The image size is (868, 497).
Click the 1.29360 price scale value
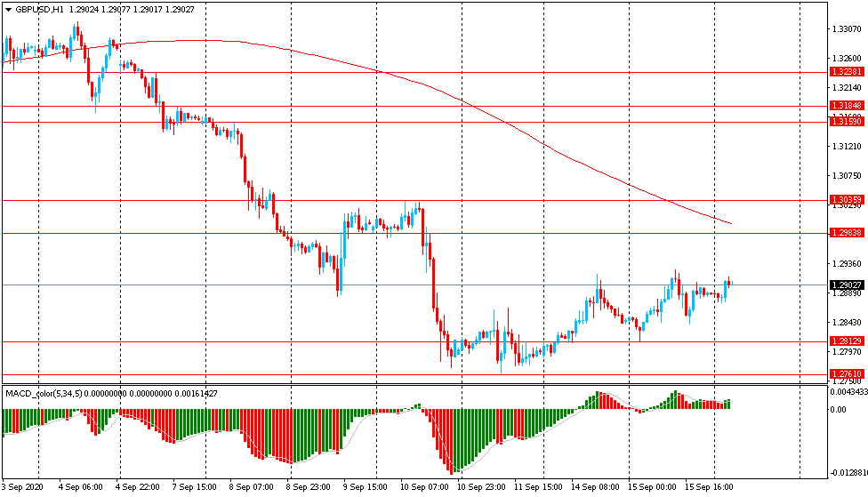tap(847, 263)
